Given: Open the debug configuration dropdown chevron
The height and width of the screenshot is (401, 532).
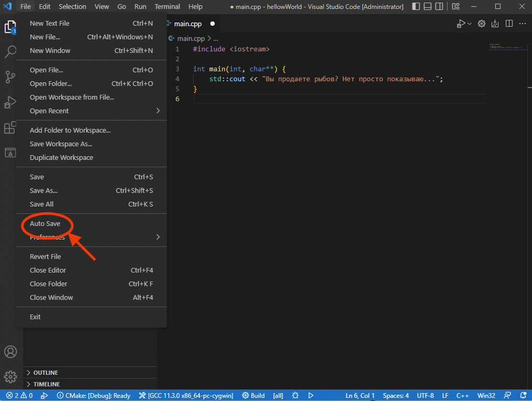Looking at the screenshot, I should click(469, 23).
